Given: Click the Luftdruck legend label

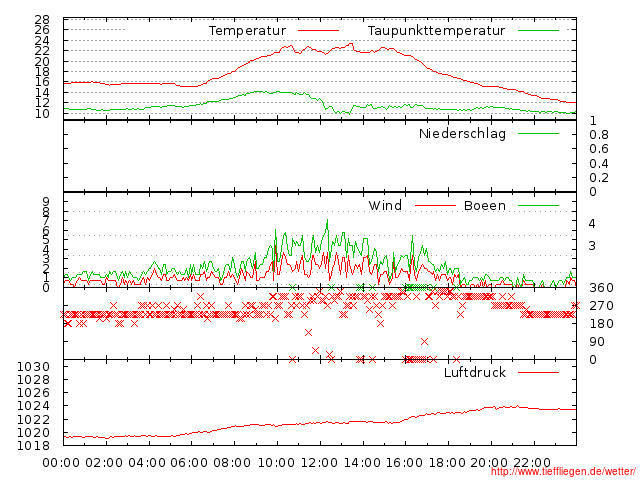Looking at the screenshot, I should coord(475,372).
